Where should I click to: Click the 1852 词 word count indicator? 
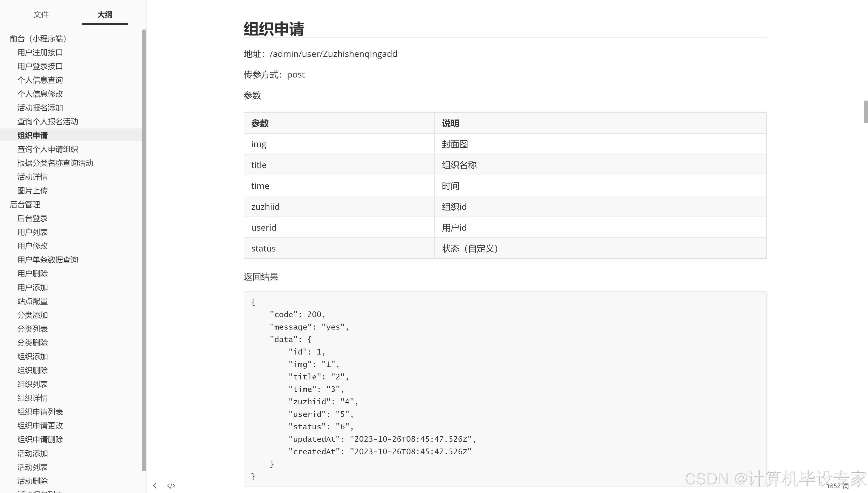(838, 486)
